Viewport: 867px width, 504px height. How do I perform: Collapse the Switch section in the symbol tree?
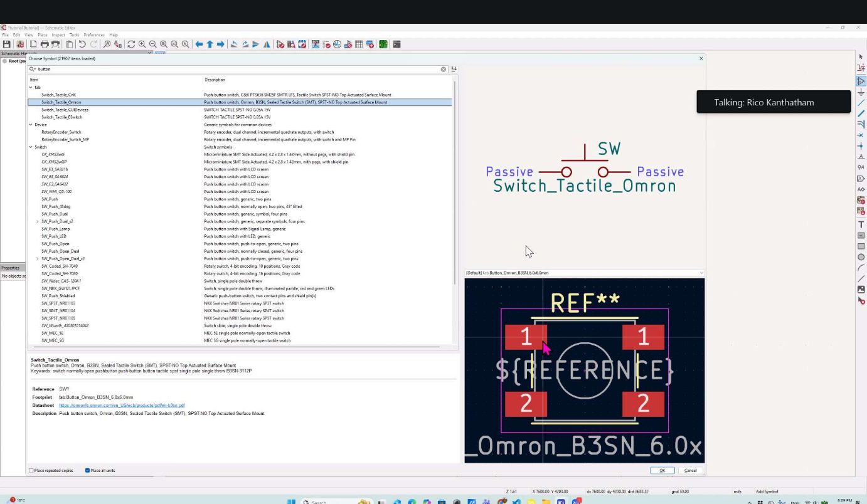(30, 147)
